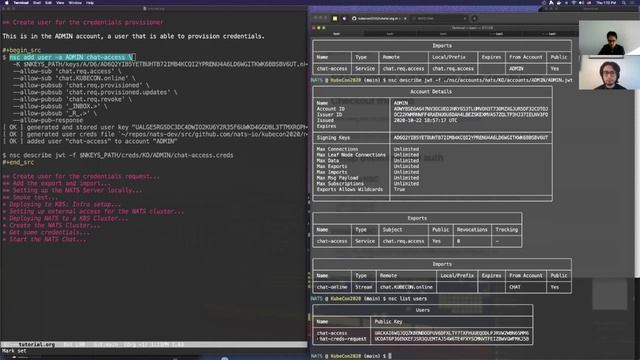Click the 'Mark set' echo area message

click(x=14, y=351)
